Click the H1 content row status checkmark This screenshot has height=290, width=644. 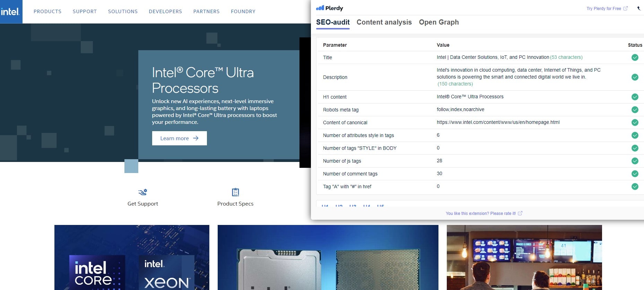(635, 97)
